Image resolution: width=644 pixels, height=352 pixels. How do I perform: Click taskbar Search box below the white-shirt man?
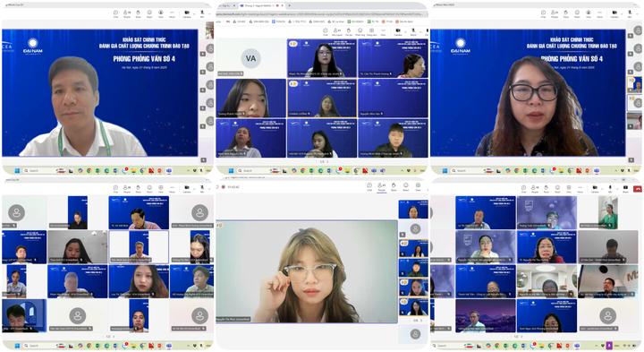pyautogui.click(x=40, y=171)
